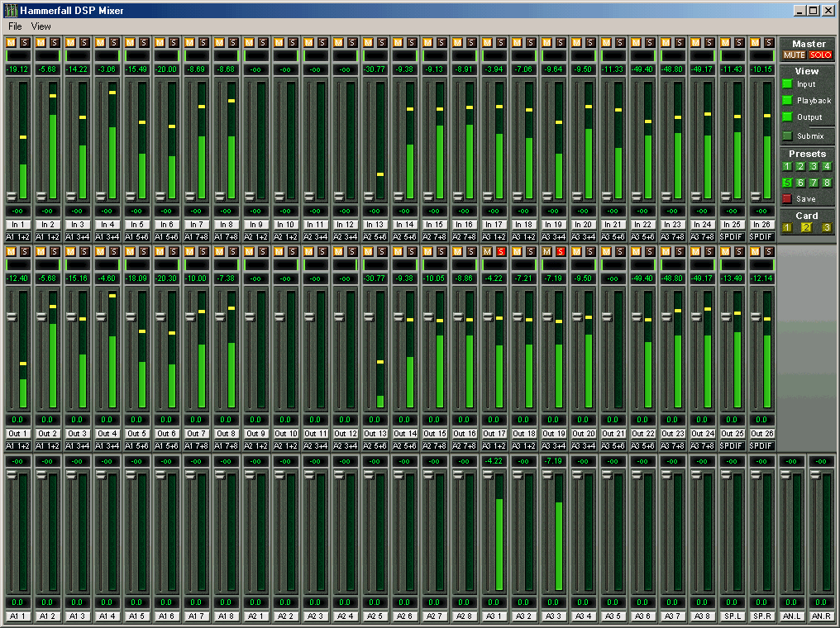Select the AN.R hardware output label
This screenshot has height=628, width=840.
coord(821,616)
